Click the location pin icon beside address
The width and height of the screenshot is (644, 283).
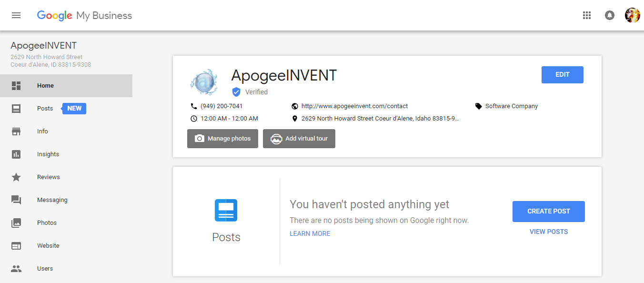(x=294, y=119)
